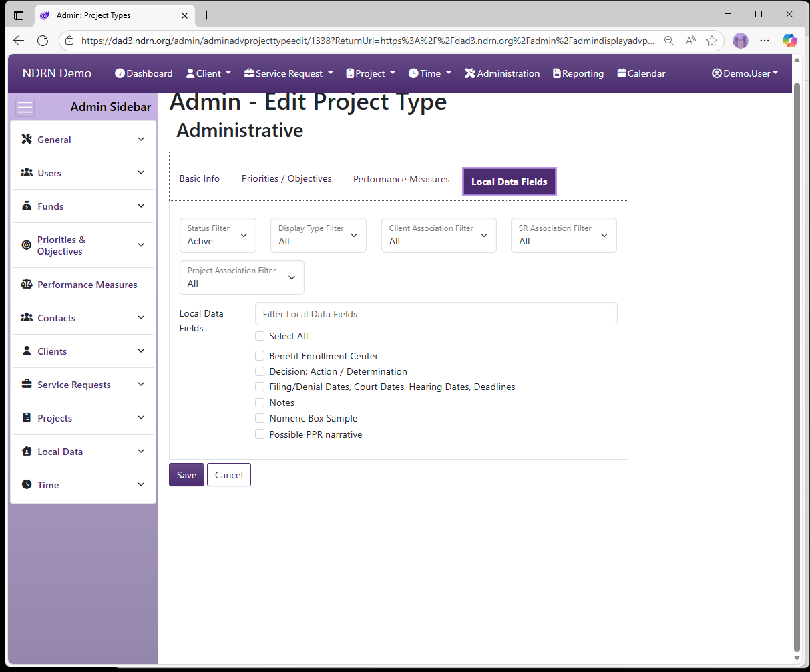This screenshot has height=672, width=810.
Task: Open the Status Filter dropdown
Action: pyautogui.click(x=218, y=235)
